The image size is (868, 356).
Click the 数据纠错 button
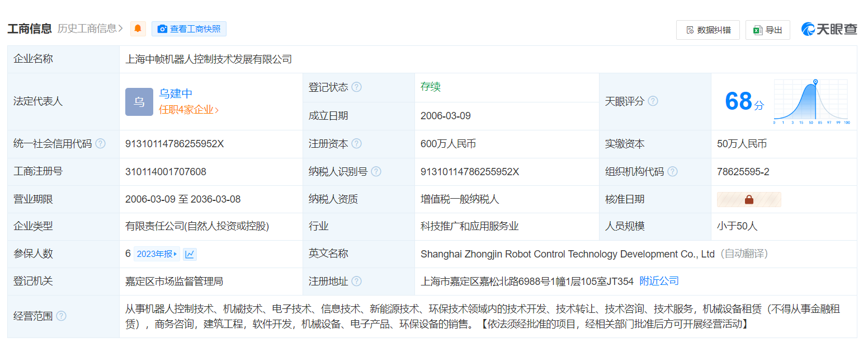(708, 30)
